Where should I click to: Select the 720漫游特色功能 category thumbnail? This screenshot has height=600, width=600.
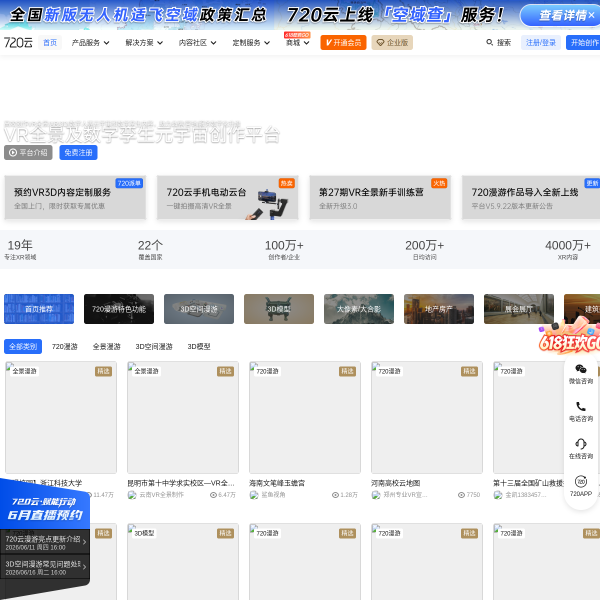point(119,309)
